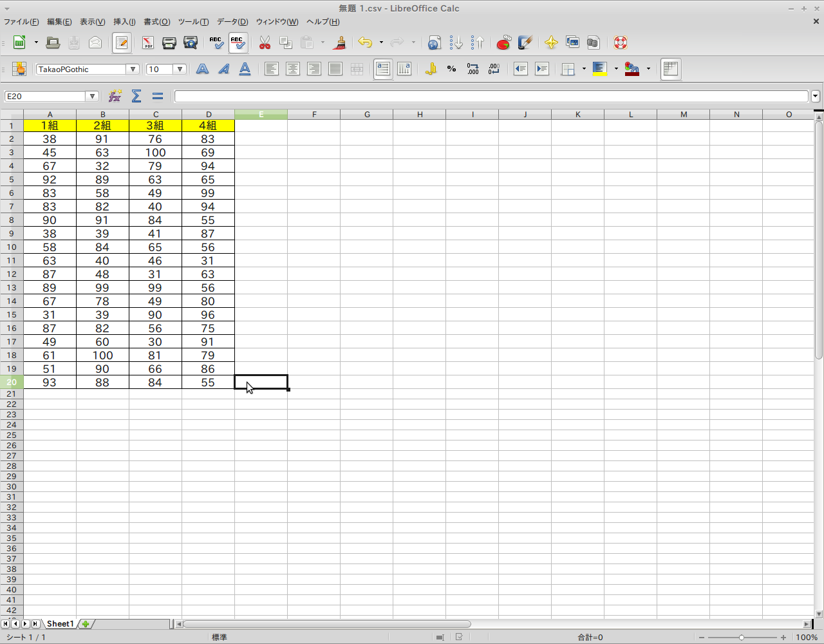
Task: Click the Sum sigma icon
Action: (136, 96)
